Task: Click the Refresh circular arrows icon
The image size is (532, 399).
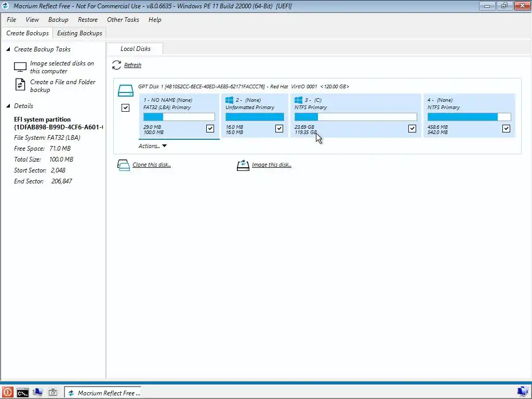Action: (116, 65)
